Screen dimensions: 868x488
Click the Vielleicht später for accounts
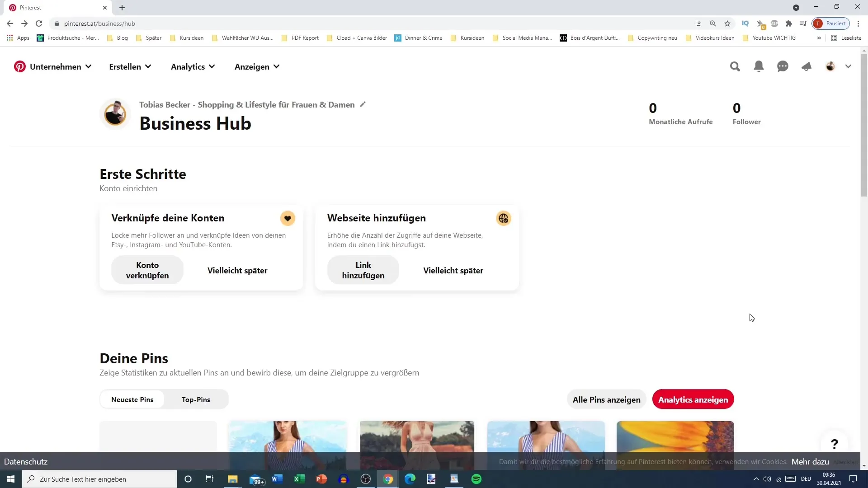coord(237,270)
